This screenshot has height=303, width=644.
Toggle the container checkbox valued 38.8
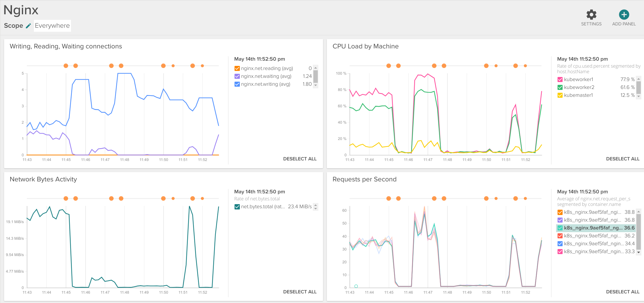pos(560,212)
